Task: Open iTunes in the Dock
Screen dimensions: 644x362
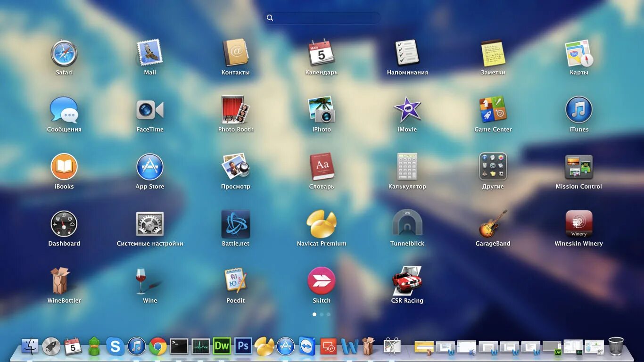Action: click(x=137, y=346)
